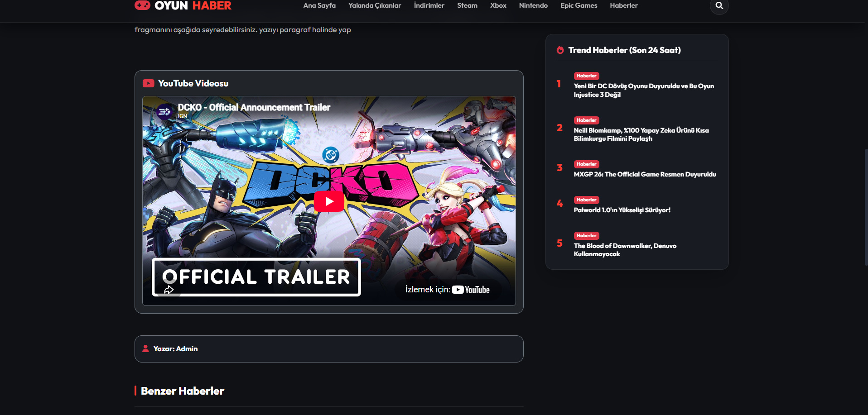Click the Haberler tag above Dawnwalker article

[x=586, y=236]
